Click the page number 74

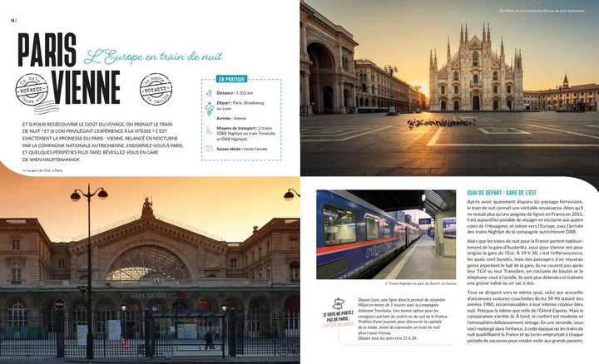coord(14,22)
